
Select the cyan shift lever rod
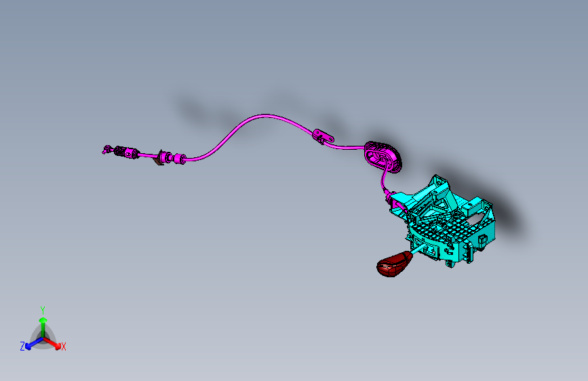[418, 248]
